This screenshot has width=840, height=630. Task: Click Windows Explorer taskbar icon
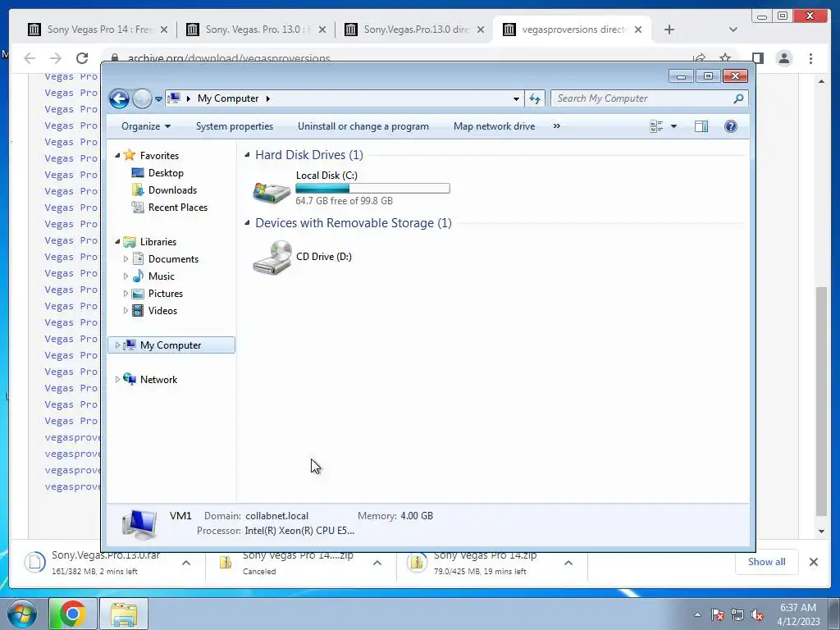[124, 614]
